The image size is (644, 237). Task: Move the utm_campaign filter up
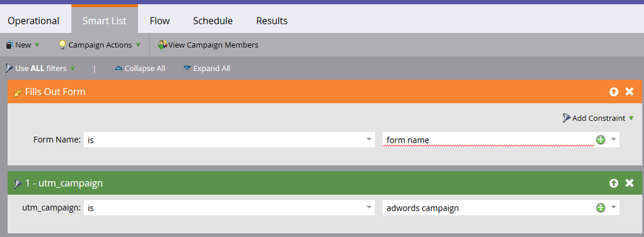point(614,183)
